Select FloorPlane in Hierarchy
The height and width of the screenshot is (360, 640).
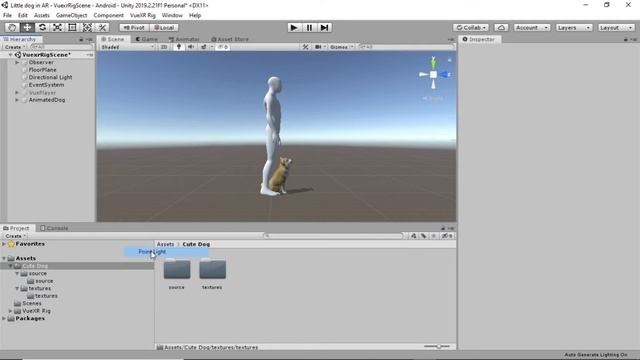pyautogui.click(x=42, y=70)
